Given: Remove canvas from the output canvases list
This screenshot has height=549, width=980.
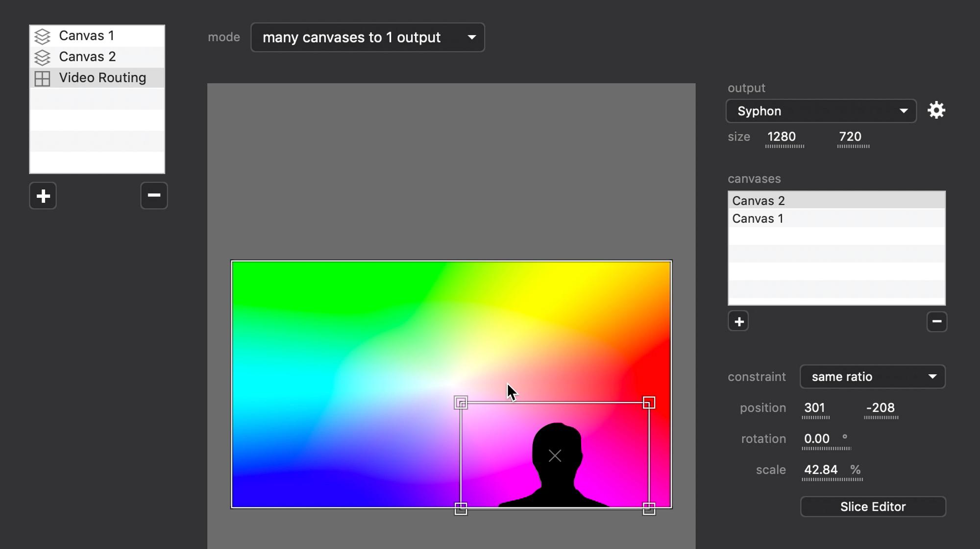Looking at the screenshot, I should tap(936, 322).
